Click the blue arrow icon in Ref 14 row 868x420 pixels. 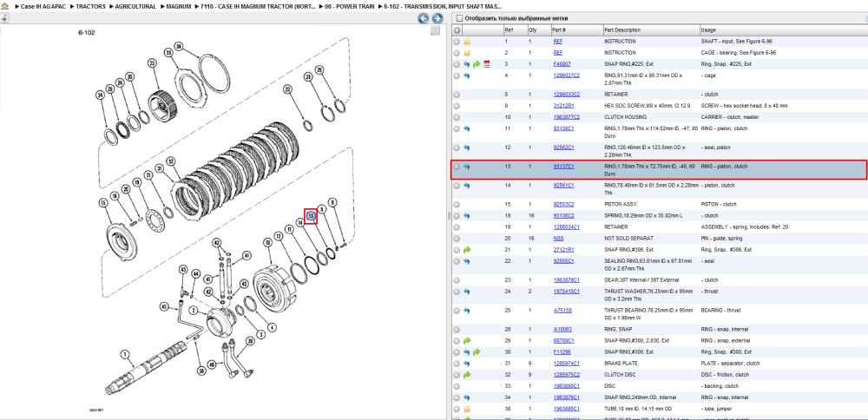pyautogui.click(x=467, y=186)
